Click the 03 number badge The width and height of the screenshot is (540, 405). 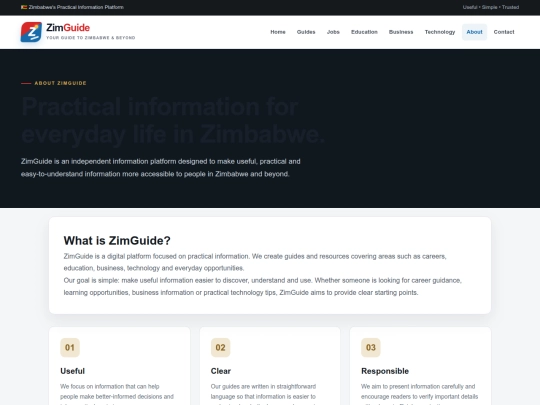point(371,347)
